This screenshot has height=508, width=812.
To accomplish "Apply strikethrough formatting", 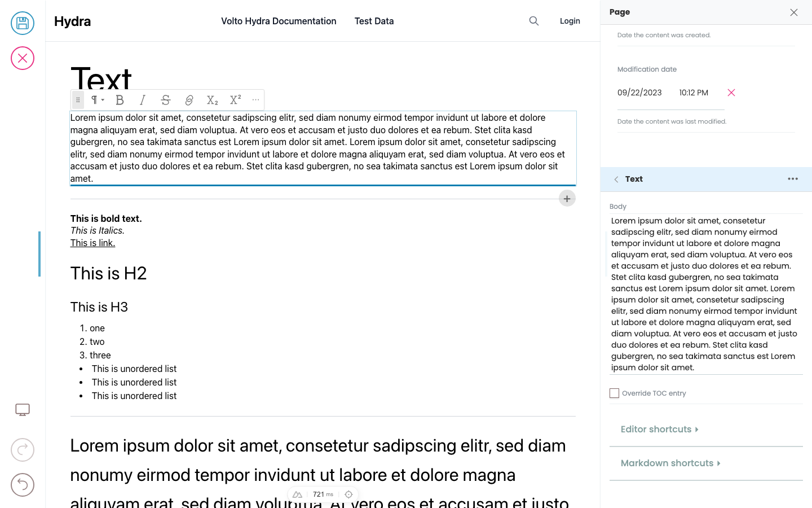I will tap(166, 100).
